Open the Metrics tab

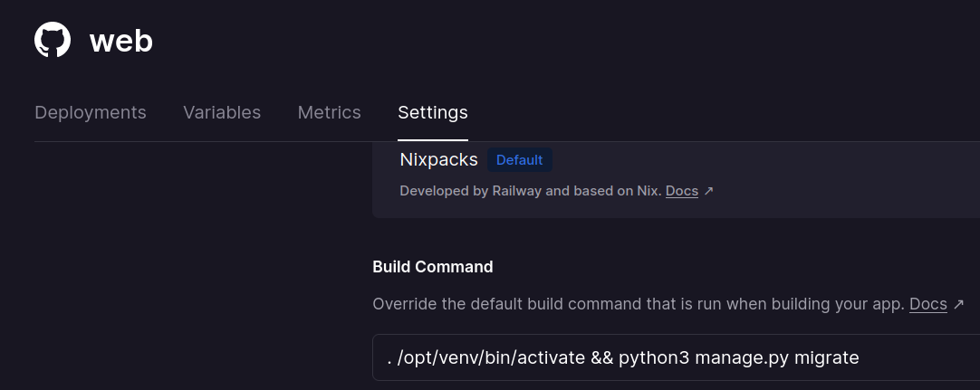[330, 112]
